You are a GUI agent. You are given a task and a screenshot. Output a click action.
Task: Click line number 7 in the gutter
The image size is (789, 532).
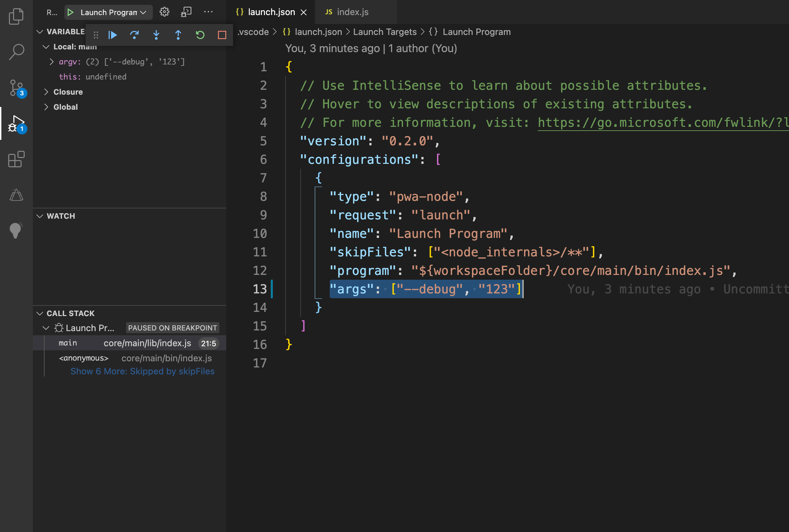263,178
